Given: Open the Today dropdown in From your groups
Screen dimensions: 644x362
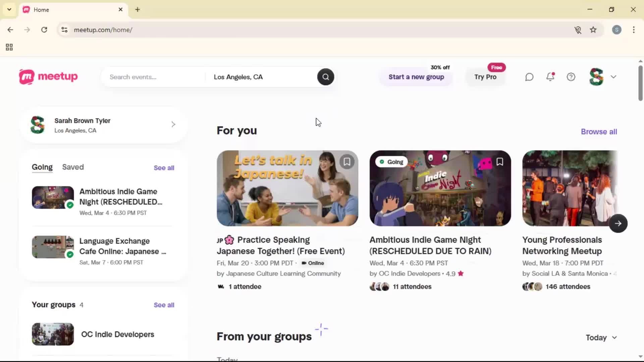Looking at the screenshot, I should pyautogui.click(x=601, y=338).
